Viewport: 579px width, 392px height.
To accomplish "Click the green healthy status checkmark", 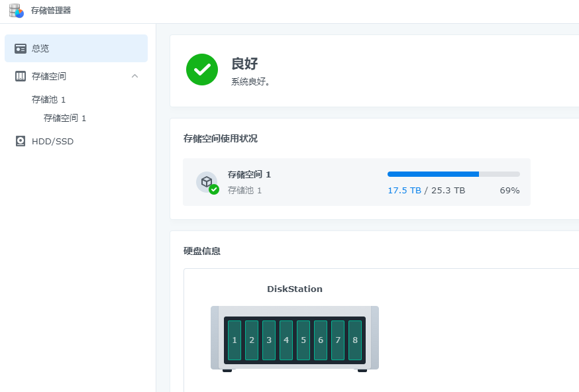I will 202,70.
